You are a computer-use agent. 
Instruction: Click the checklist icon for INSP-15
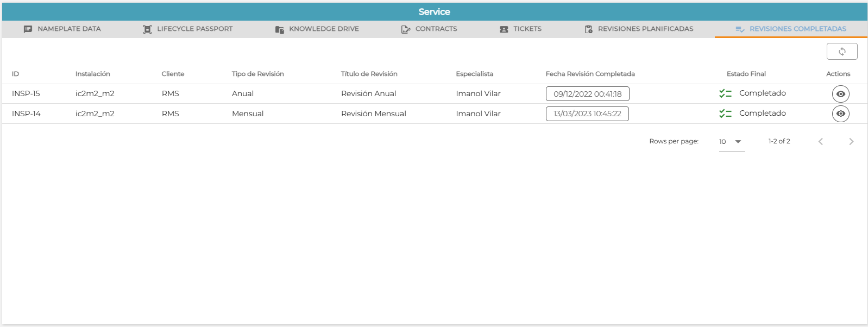tap(725, 93)
